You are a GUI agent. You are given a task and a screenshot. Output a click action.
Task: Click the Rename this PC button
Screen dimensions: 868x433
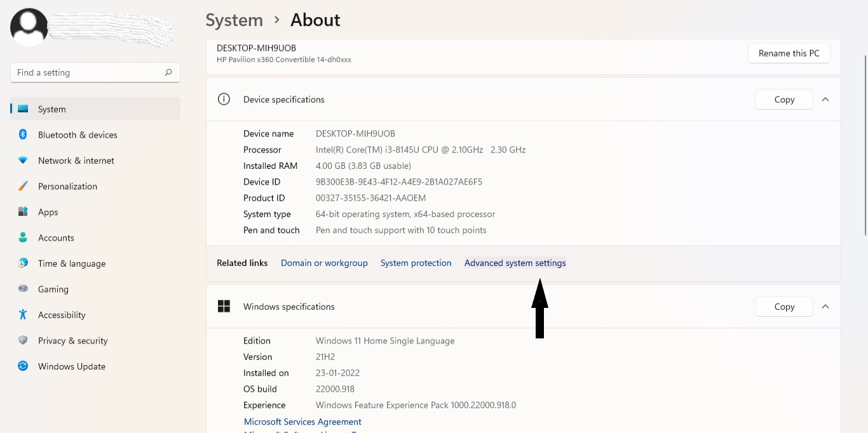789,53
